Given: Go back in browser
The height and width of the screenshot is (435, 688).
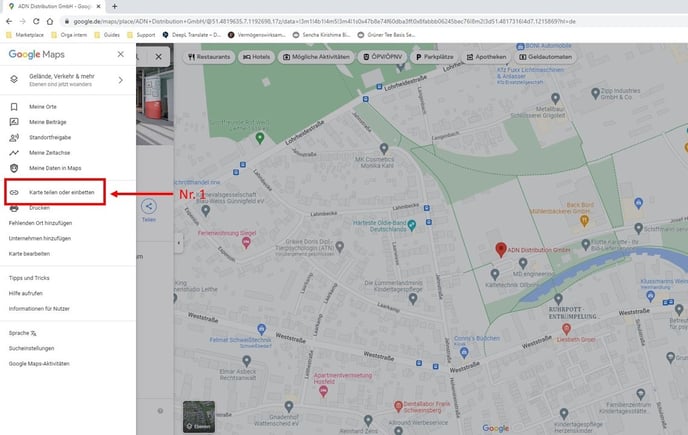Looking at the screenshot, I should pos(9,21).
